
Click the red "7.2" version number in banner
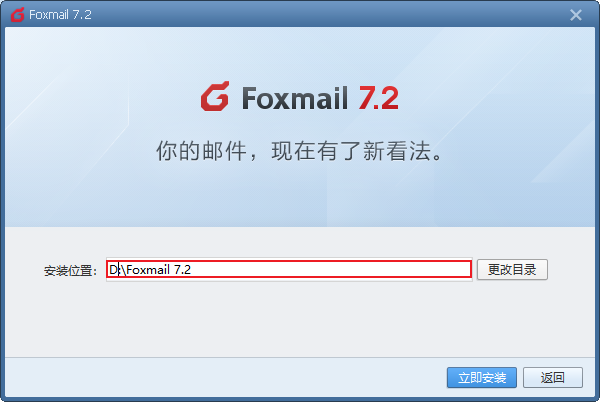click(x=378, y=98)
